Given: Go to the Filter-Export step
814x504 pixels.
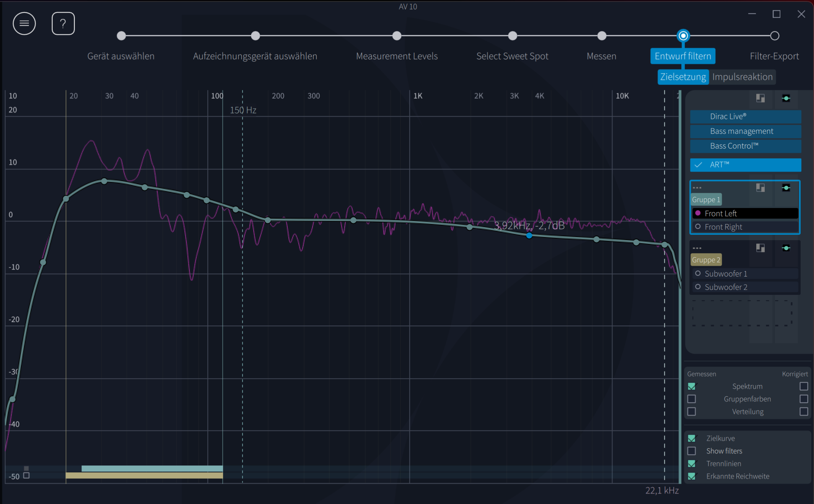Looking at the screenshot, I should coord(774,56).
